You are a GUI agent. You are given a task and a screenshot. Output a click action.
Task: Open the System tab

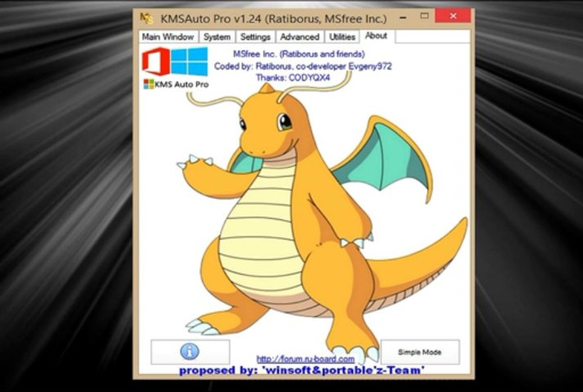(x=217, y=37)
